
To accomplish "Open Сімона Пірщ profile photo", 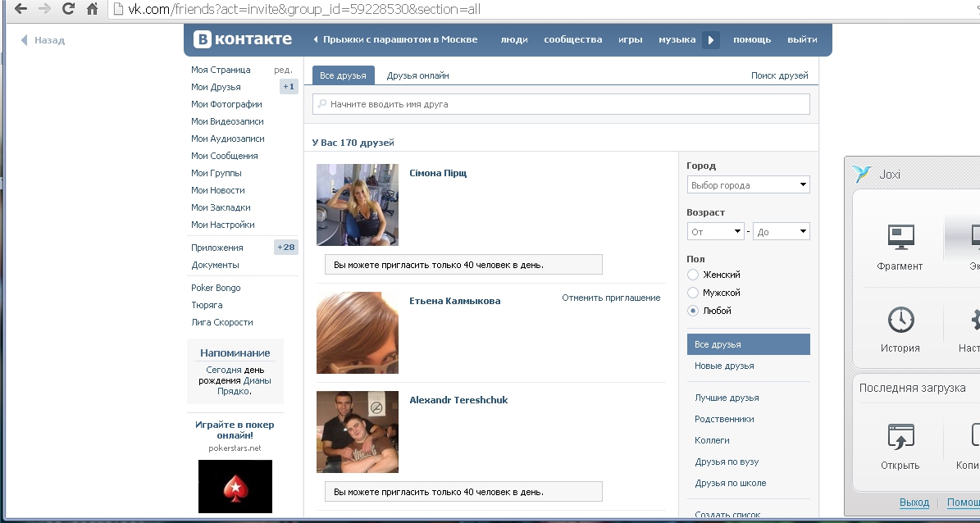I will pyautogui.click(x=357, y=205).
